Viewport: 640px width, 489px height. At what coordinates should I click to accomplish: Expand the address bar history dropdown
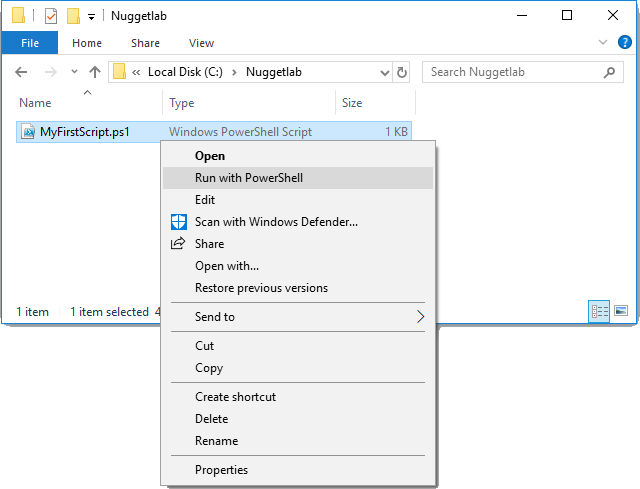click(384, 73)
